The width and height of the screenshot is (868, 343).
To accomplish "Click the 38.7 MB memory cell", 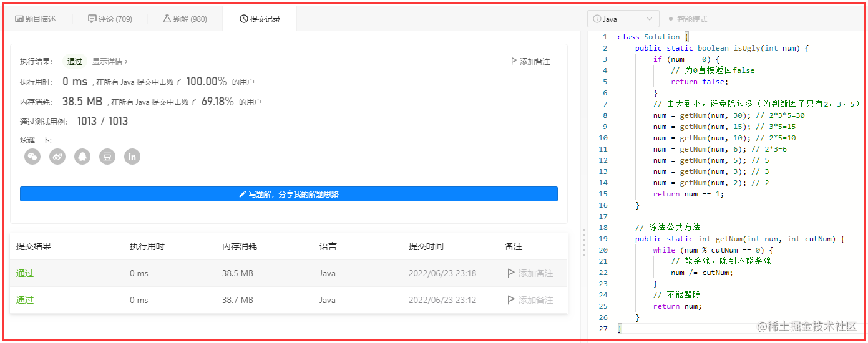I will (238, 300).
